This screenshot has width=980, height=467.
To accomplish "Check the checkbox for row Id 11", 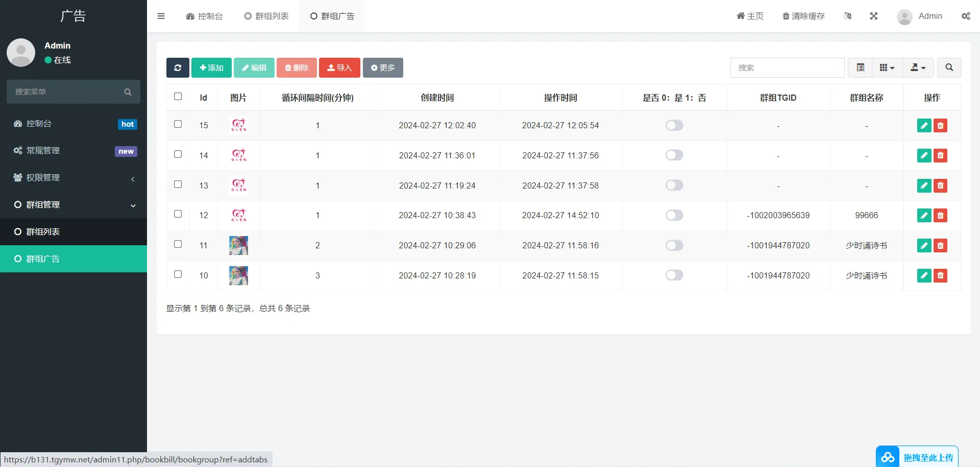I will coord(178,244).
